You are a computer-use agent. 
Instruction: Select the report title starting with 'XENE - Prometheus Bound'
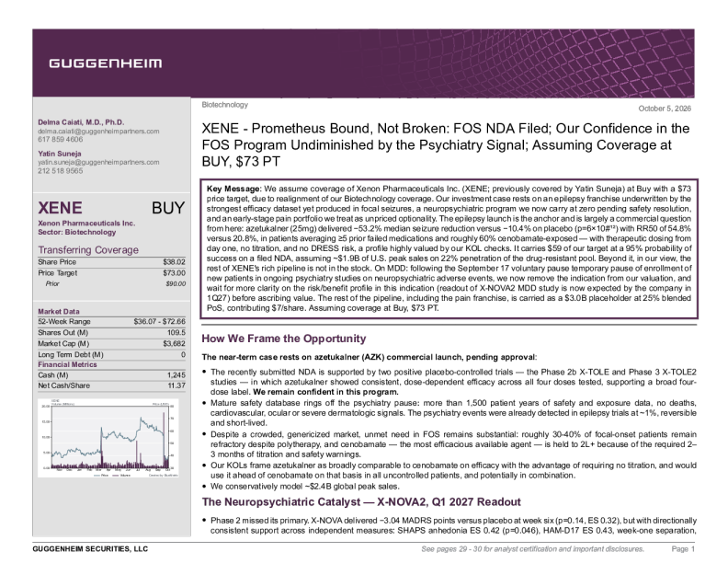click(x=446, y=145)
